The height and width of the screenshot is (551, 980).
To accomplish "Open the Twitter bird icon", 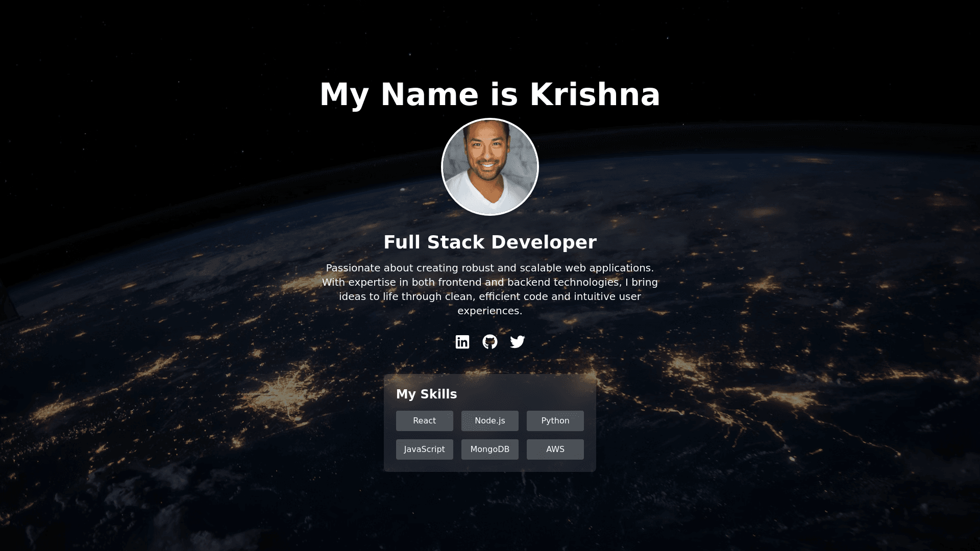I will click(x=517, y=342).
